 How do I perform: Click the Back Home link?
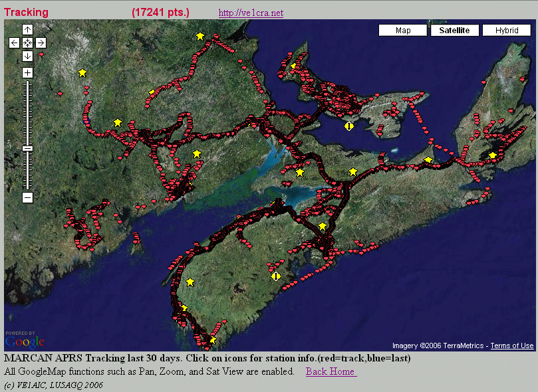(331, 371)
